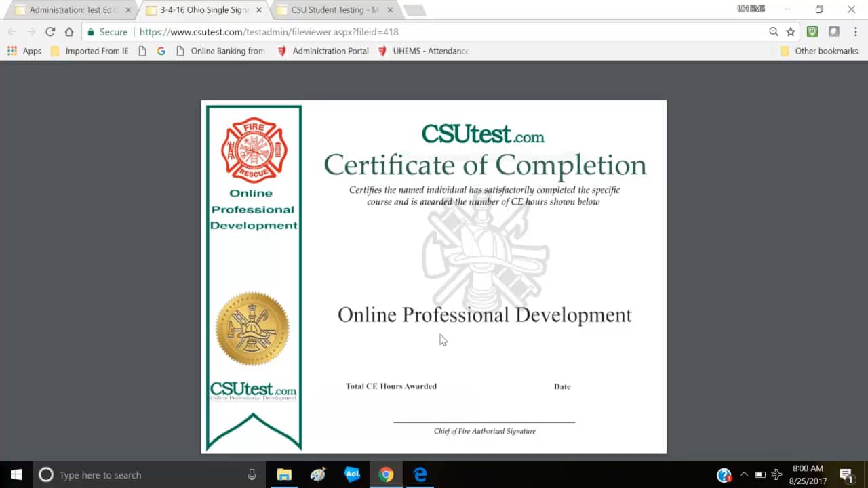Click the browser forward arrow
This screenshot has width=868, height=488.
coord(31,32)
